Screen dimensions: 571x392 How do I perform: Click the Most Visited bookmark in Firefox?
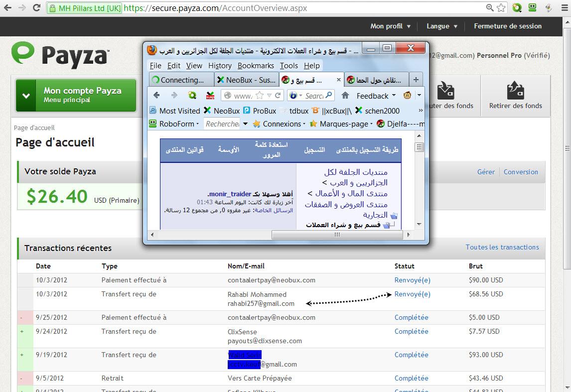pyautogui.click(x=175, y=111)
